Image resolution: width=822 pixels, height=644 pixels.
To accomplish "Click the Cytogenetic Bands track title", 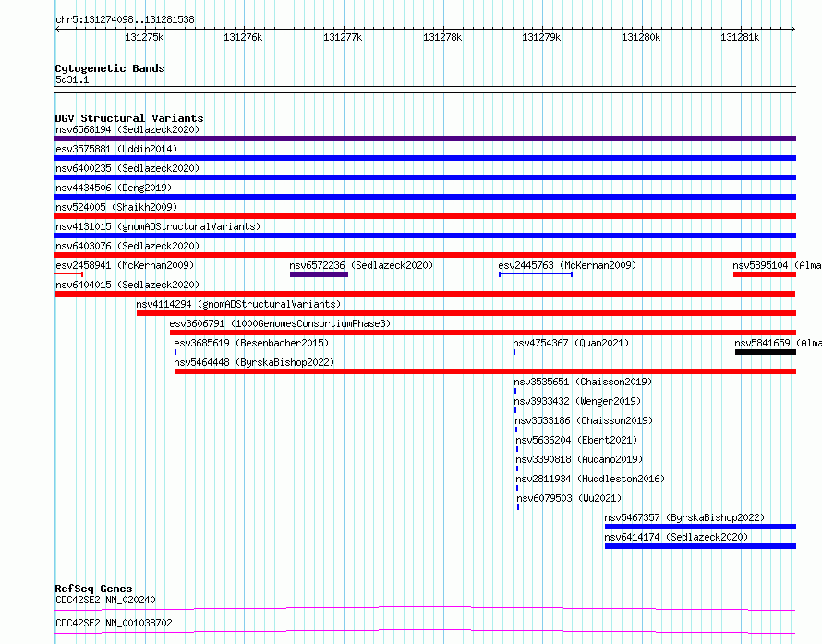I will coord(110,68).
